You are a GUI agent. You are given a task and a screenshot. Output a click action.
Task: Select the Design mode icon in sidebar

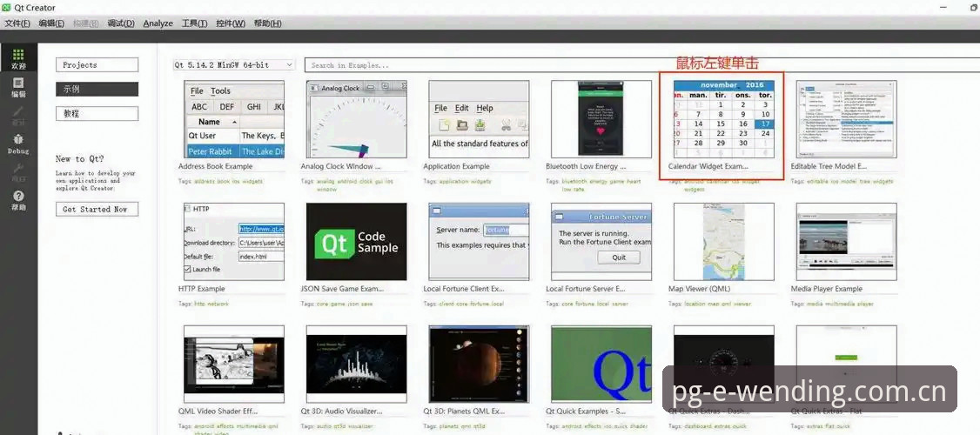pyautogui.click(x=18, y=116)
